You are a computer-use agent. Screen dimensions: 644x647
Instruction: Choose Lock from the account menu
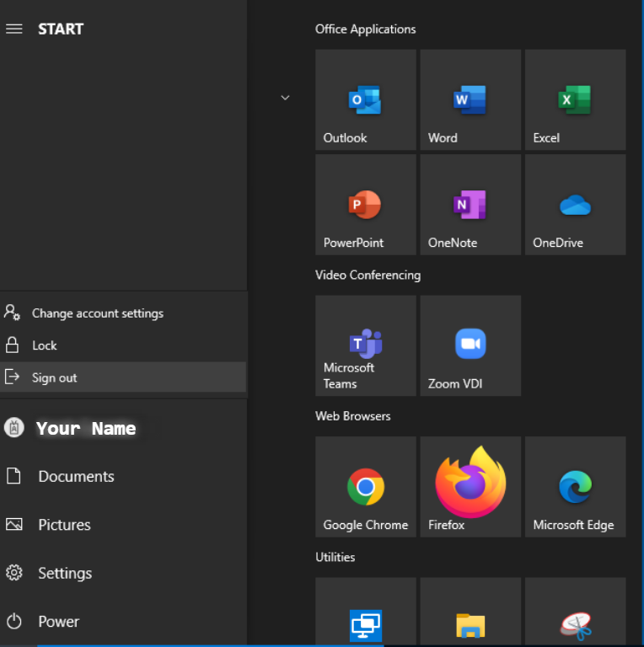click(x=44, y=345)
